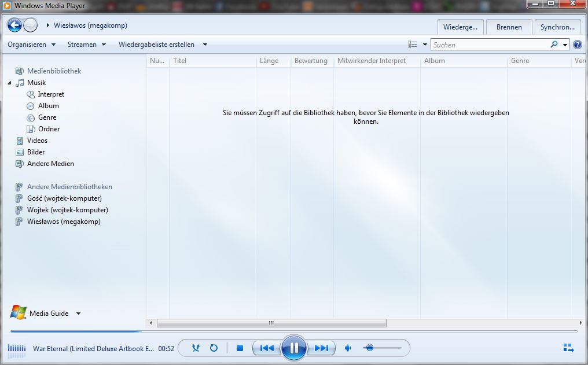
Task: Click the scrollbar left arrow
Action: [x=150, y=323]
